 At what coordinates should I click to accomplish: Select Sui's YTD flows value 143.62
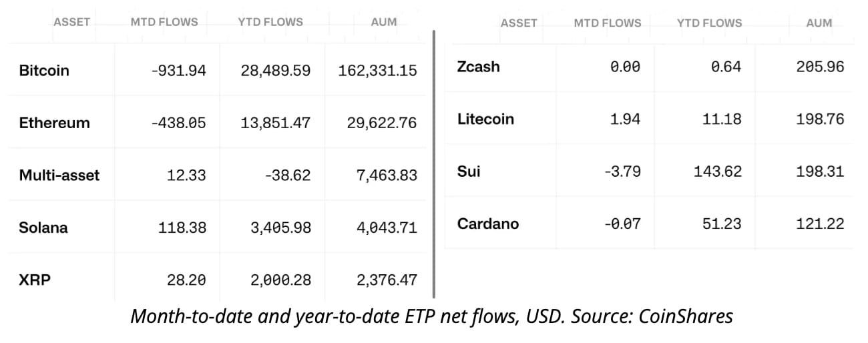point(718,171)
